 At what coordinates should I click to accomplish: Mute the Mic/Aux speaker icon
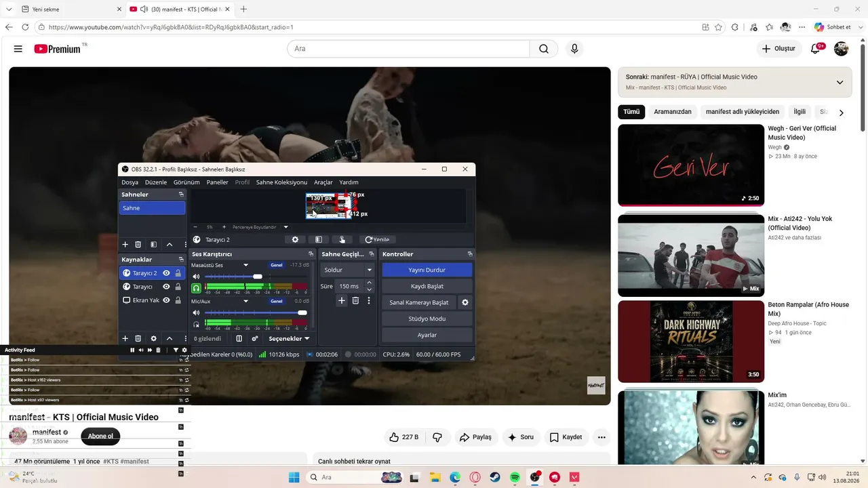197,312
